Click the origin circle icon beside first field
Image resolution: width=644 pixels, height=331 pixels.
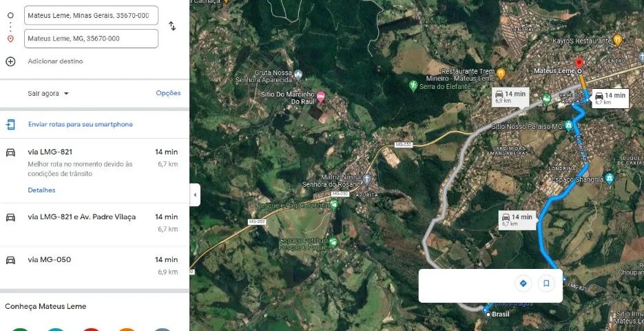pos(10,15)
